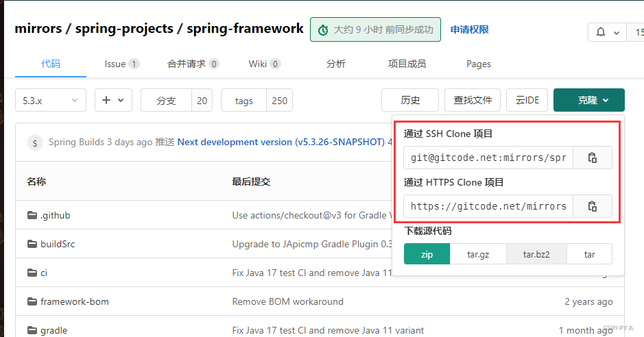Screen dimensions: 644x337
Task: Open the 合并请求 tab
Action: pos(193,64)
